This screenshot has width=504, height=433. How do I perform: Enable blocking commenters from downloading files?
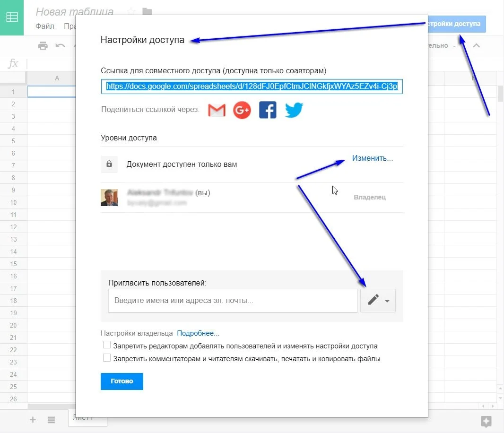(107, 358)
